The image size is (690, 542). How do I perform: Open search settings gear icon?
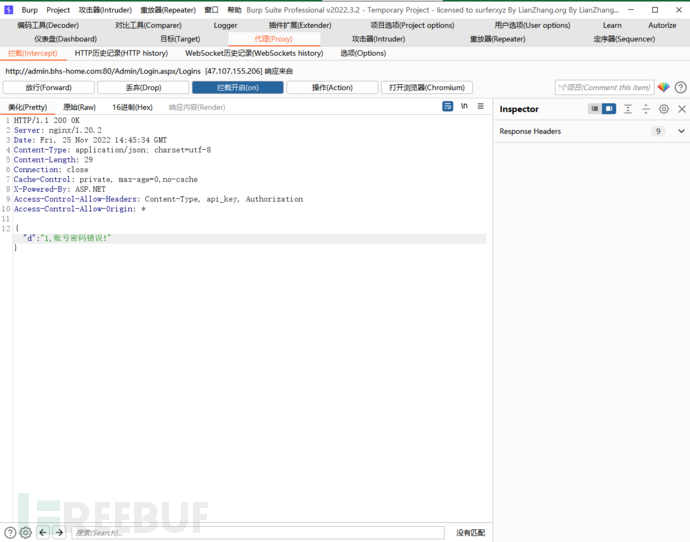point(26,533)
